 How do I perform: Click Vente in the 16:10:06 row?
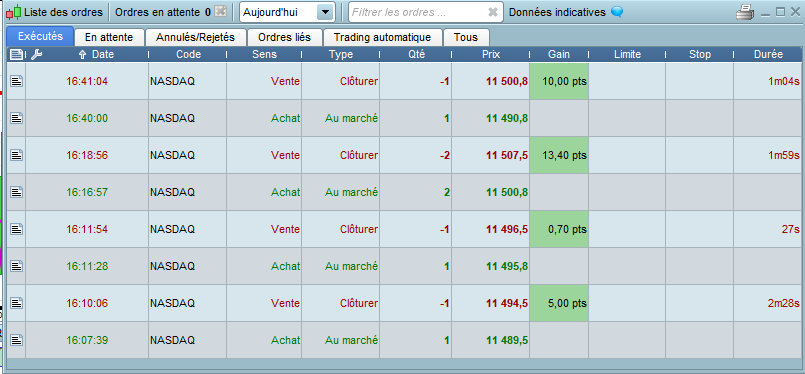click(x=285, y=303)
